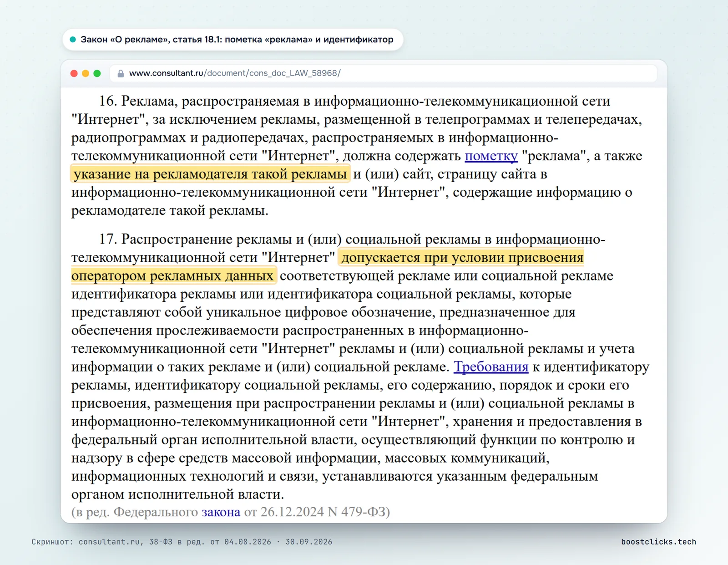The image size is (728, 565).
Task: Click the caption "Скриншот: consultant.ru, 38-ФЗ"
Action: [x=102, y=542]
